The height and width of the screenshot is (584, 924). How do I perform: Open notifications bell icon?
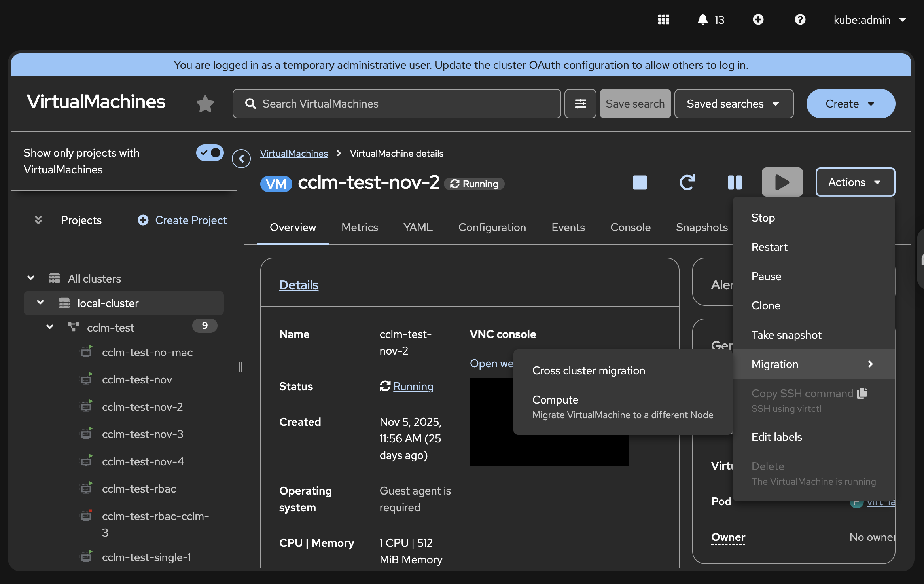pos(702,19)
